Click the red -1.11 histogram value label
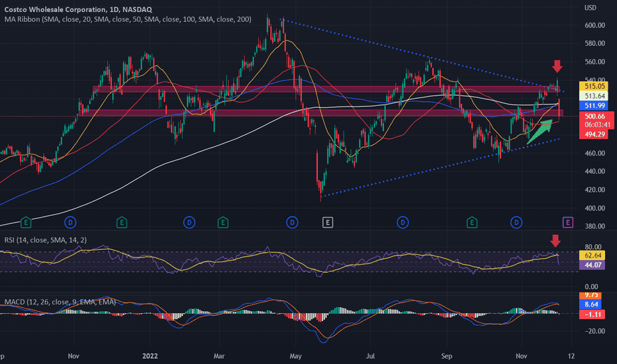617x364 pixels. tap(593, 314)
